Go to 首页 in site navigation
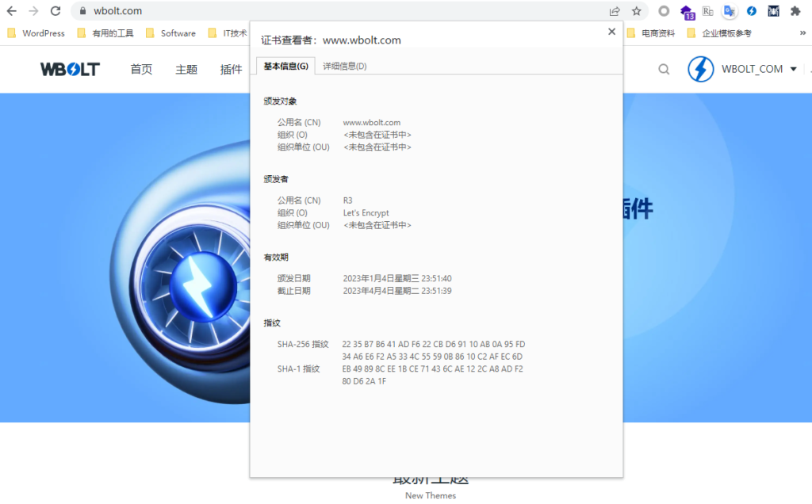Screen dimensions: 812x504 pos(141,69)
